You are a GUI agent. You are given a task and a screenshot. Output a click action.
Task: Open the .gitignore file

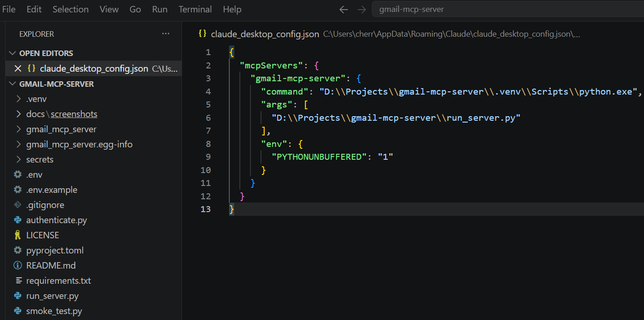pyautogui.click(x=45, y=205)
